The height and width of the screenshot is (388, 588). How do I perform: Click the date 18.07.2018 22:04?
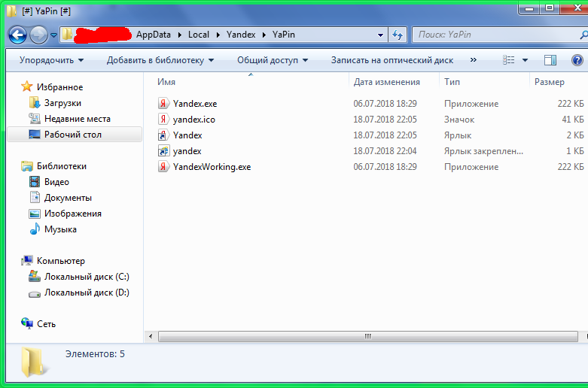pyautogui.click(x=385, y=151)
